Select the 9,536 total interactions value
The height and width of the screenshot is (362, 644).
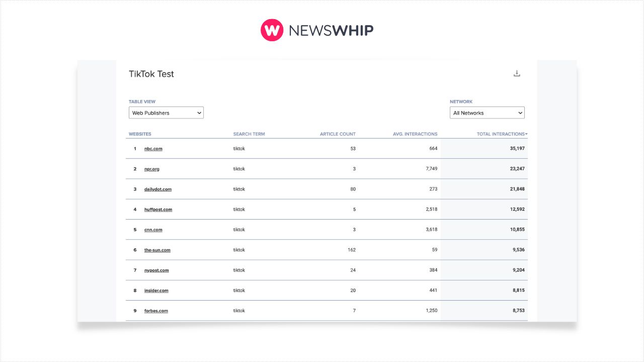click(519, 250)
